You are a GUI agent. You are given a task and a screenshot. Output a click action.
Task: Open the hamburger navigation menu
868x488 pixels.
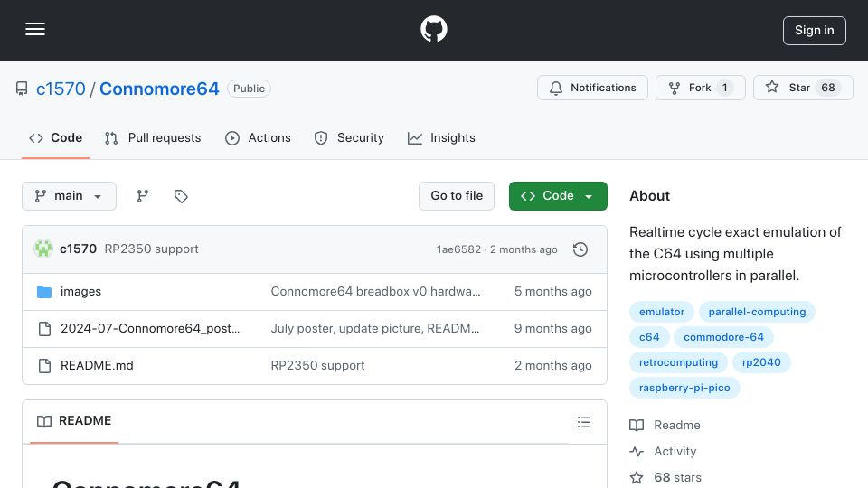point(35,29)
